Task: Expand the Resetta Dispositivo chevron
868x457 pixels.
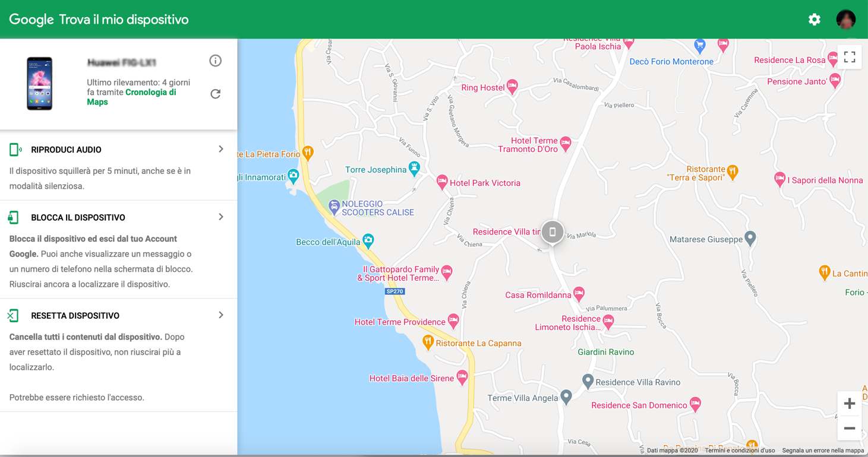Action: (x=221, y=315)
